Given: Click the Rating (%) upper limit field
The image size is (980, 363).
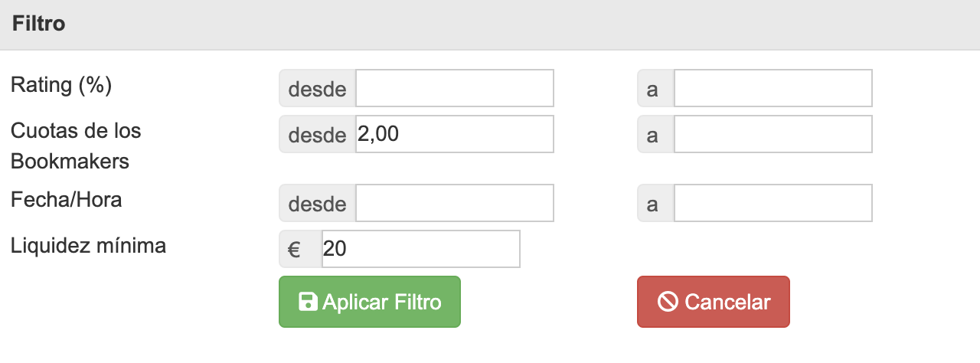Looking at the screenshot, I should coord(773,89).
